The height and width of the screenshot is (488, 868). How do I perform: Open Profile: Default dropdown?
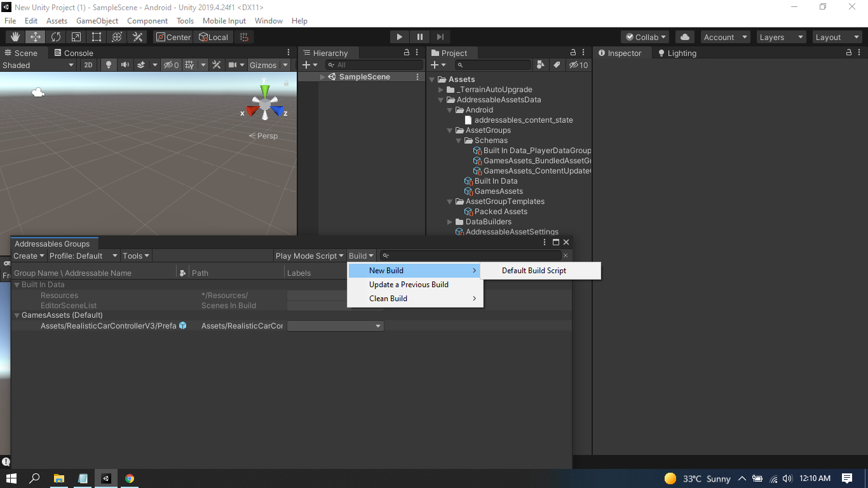point(83,255)
